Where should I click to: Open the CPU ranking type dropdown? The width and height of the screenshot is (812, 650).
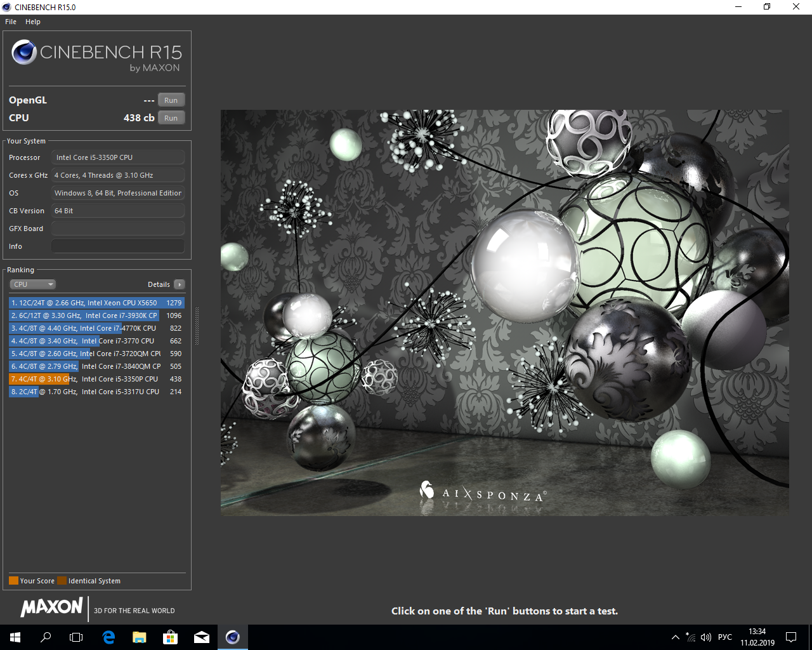pos(33,284)
